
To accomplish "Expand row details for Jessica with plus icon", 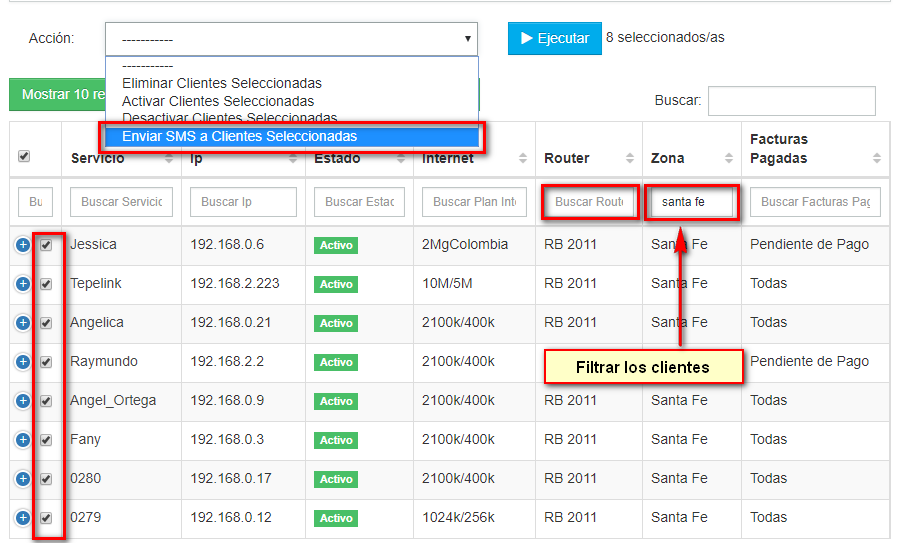I will pos(23,245).
